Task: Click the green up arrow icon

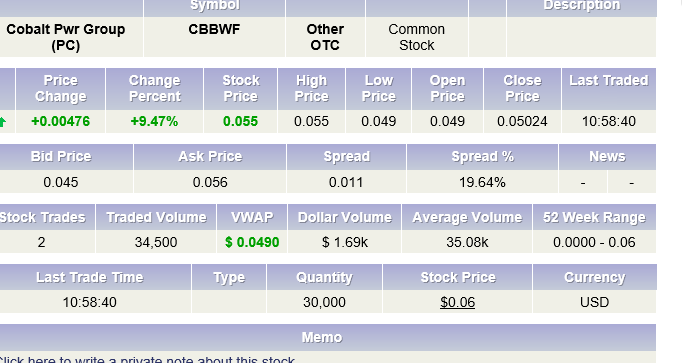Action: 3,122
